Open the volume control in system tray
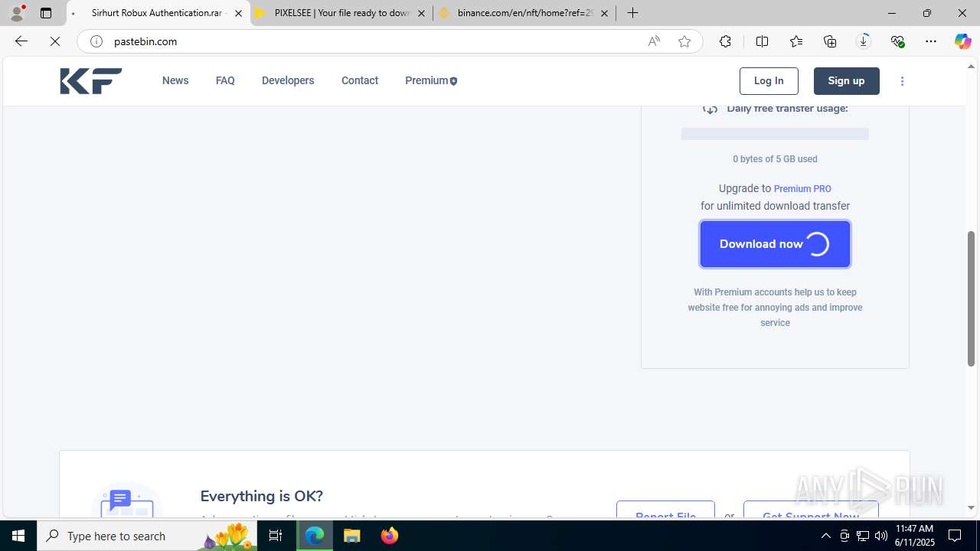The image size is (980, 551). tap(881, 536)
